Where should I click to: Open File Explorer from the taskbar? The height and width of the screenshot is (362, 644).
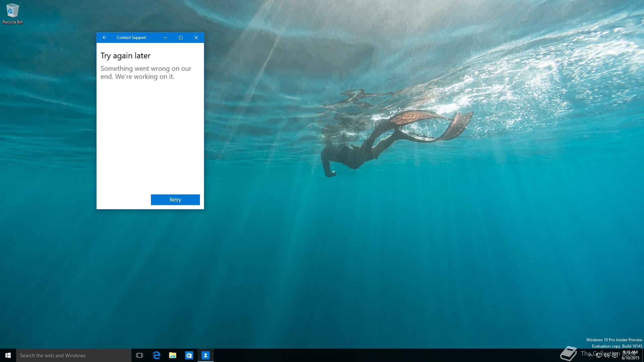tap(173, 355)
